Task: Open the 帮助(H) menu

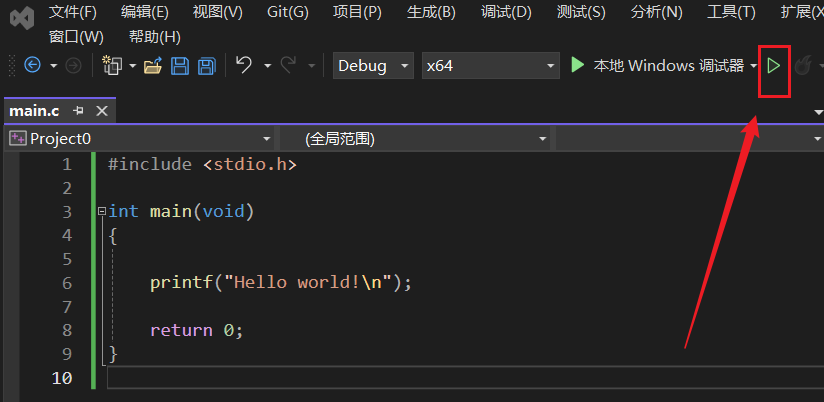Action: [x=154, y=37]
